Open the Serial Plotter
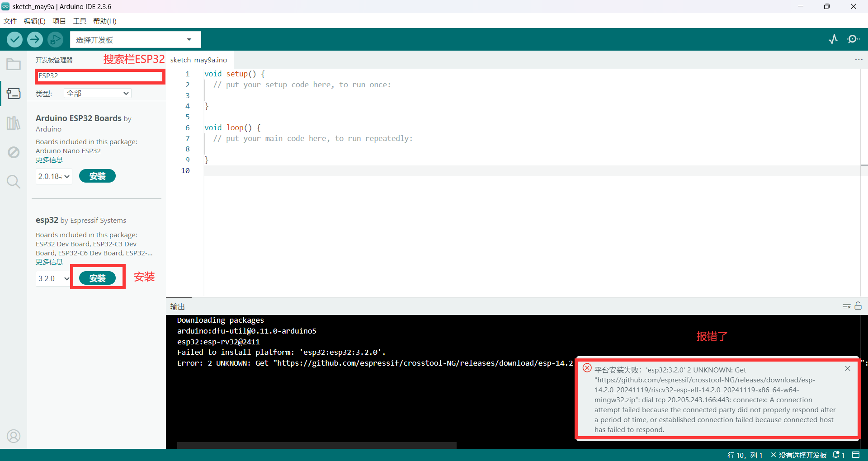 tap(833, 39)
